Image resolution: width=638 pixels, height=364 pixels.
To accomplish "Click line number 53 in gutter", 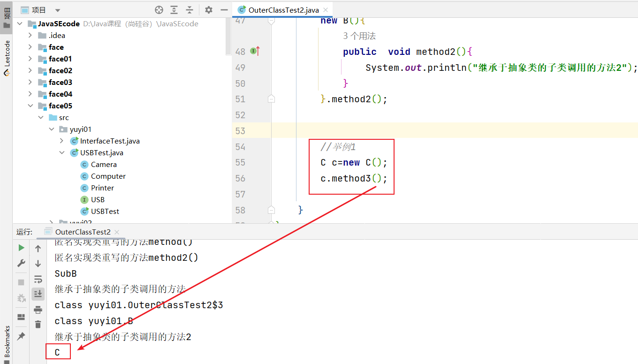I will click(240, 131).
